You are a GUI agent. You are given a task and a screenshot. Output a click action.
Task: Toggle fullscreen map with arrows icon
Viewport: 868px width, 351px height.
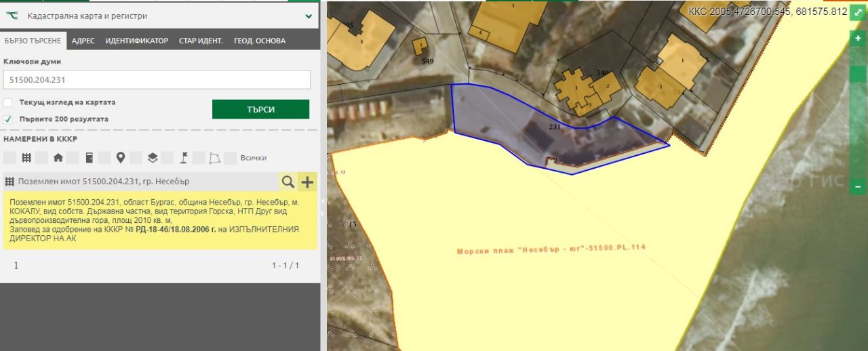tap(858, 13)
